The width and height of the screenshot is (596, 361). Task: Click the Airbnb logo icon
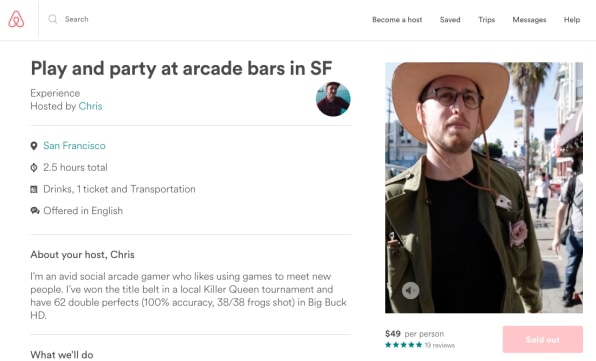(16, 19)
